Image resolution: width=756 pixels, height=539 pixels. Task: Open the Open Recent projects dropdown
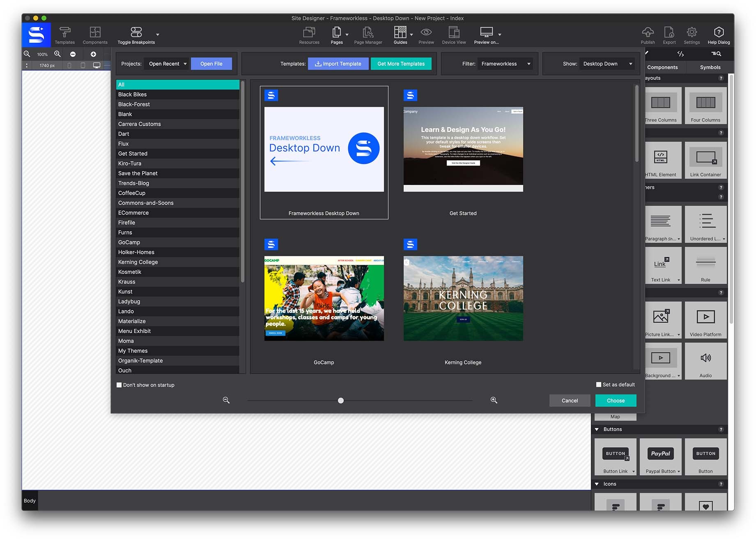point(167,64)
